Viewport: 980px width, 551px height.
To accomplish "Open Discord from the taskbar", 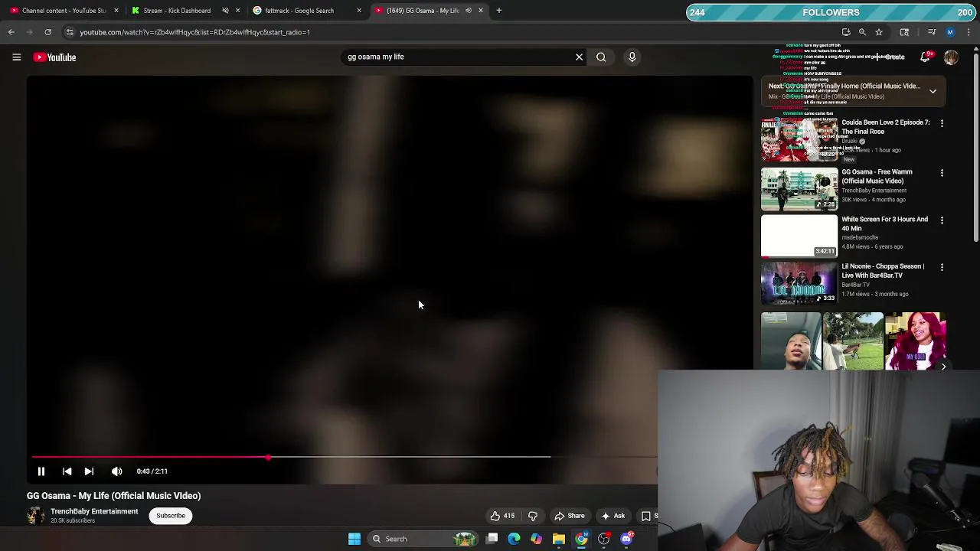I will coord(627,539).
